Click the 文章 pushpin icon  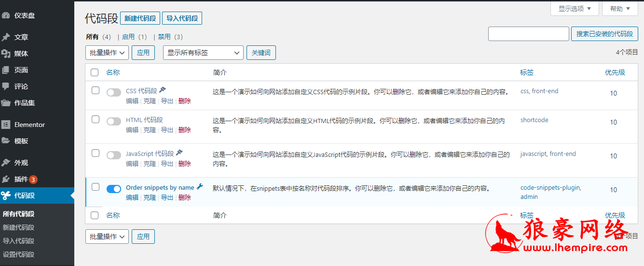(6, 37)
